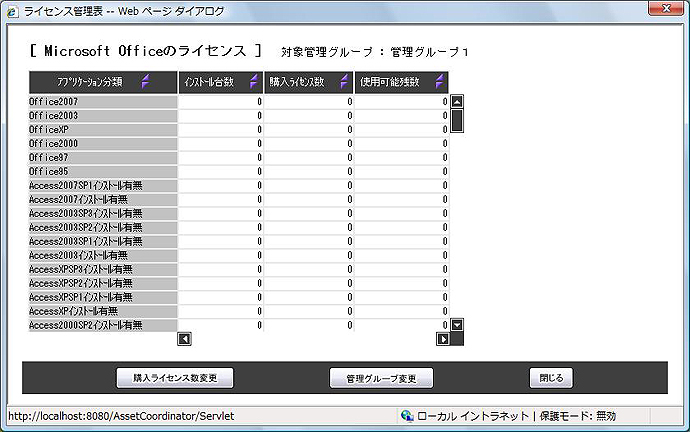Sort by アプリケーション分類 column lightning icon
Viewport: 690px width, 432px height.
145,81
